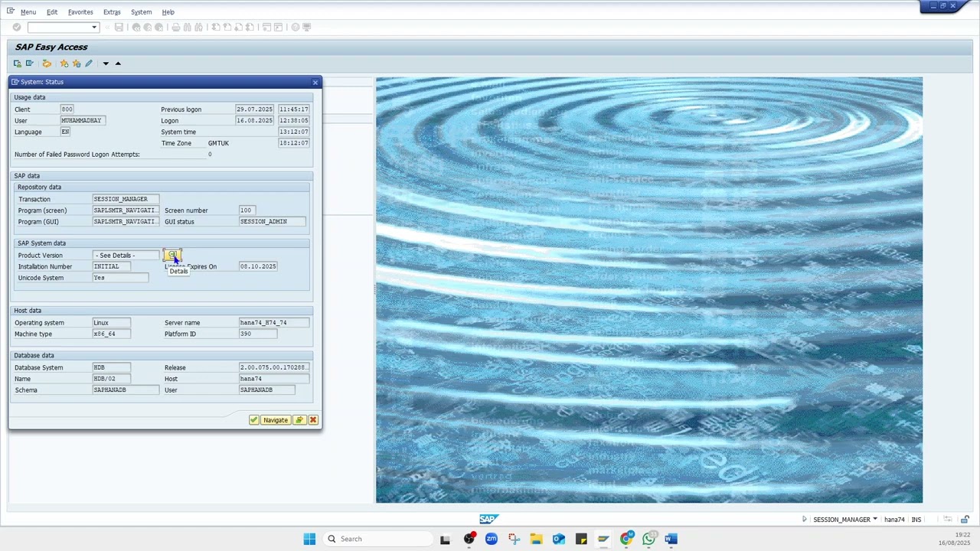The width and height of the screenshot is (980, 551).
Task: Click the Previous logon date 29.07.2025
Action: point(254,109)
